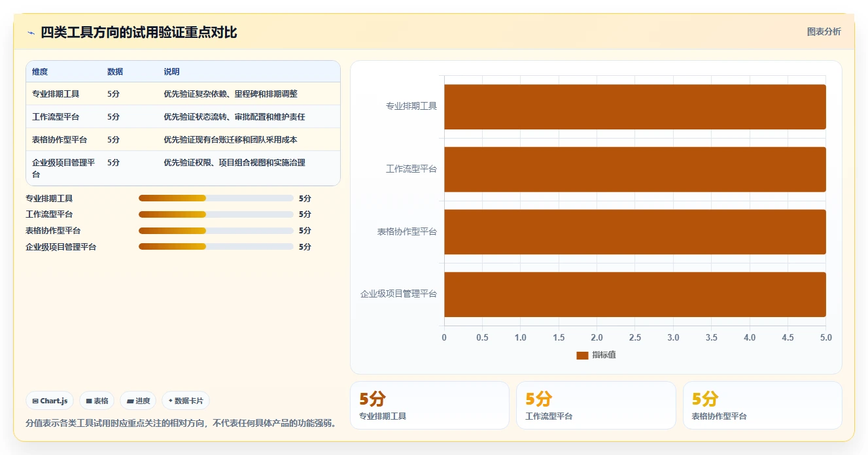Click description 优先验证现有台账迁移和团队采用成本
Screen dimensions: 868x455
[230, 140]
